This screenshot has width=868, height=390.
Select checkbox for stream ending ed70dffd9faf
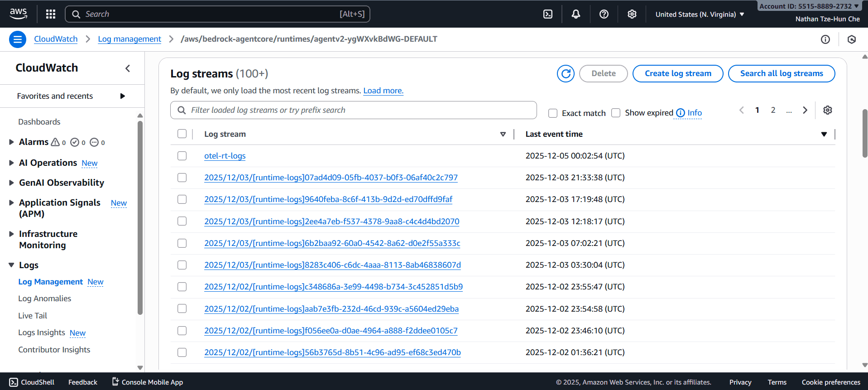point(182,199)
